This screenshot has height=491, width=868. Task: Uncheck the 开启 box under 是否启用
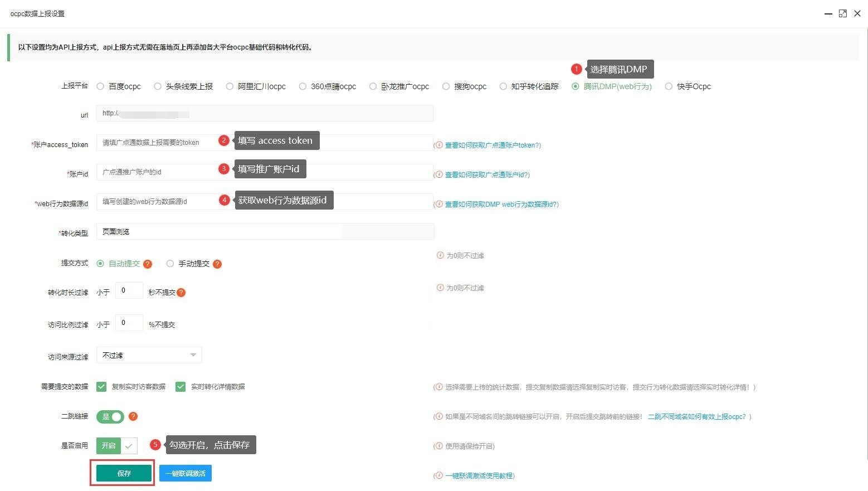129,446
